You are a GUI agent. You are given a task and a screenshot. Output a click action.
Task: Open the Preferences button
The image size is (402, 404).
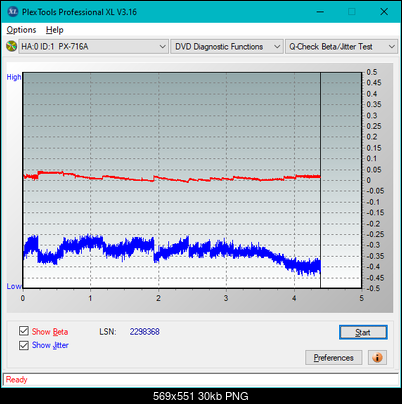tap(333, 358)
